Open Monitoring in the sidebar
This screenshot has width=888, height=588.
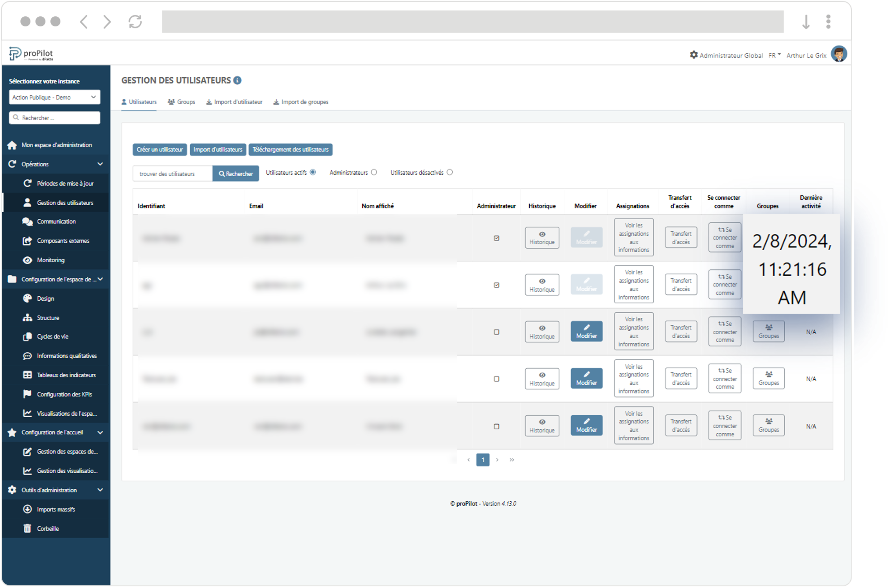coord(51,260)
